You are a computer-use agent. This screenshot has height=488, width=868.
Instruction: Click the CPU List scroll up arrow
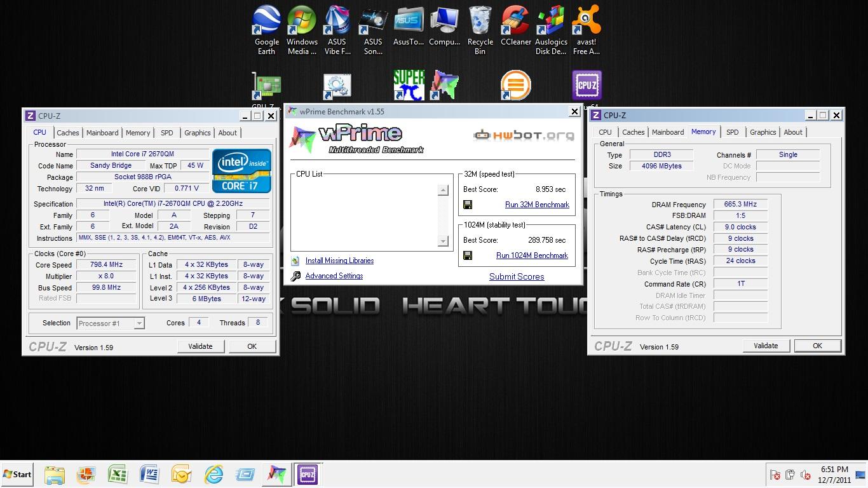tap(443, 190)
